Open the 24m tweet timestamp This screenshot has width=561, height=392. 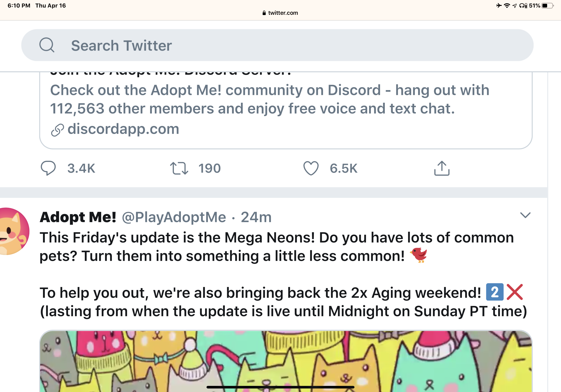[x=256, y=217]
